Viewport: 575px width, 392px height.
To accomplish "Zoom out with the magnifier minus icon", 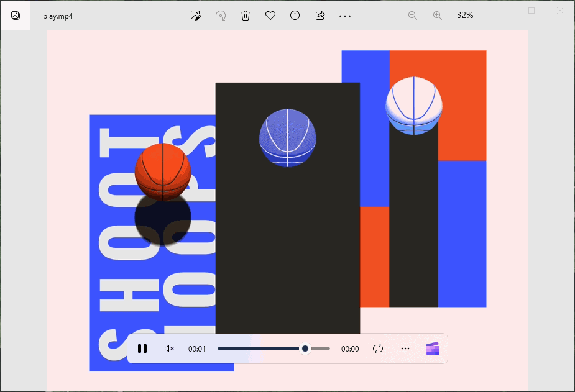I will pos(412,15).
